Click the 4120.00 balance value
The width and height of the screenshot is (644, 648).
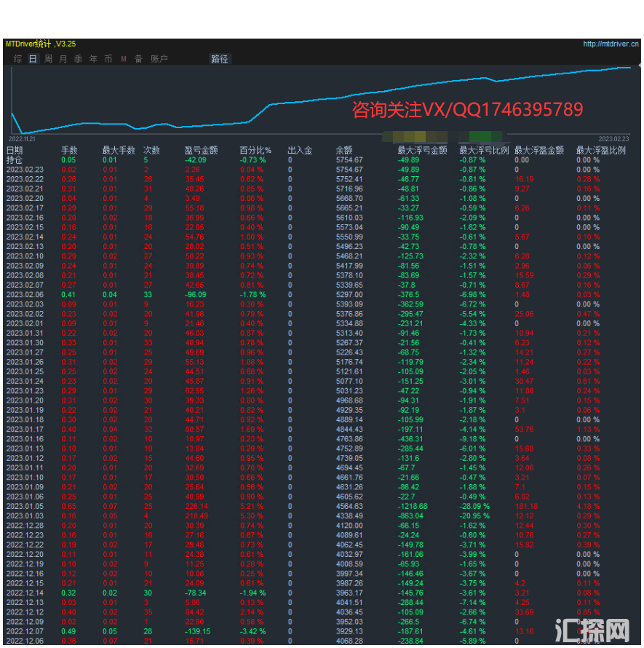pos(349,526)
